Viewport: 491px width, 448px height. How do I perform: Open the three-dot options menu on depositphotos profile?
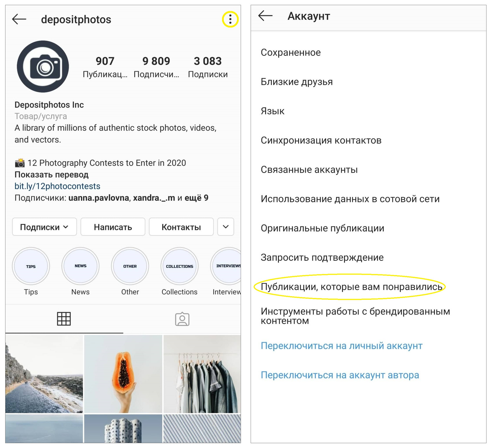pyautogui.click(x=230, y=20)
